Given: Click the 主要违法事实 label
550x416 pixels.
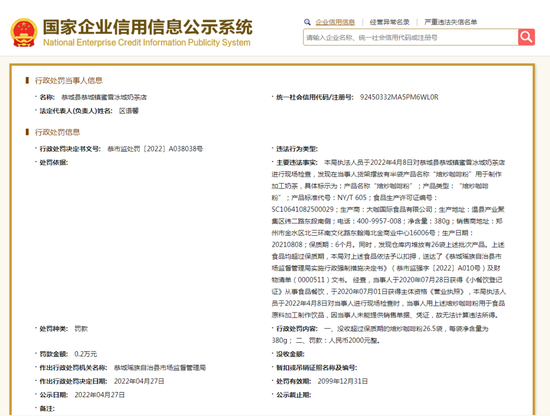Looking at the screenshot, I should tap(297, 162).
